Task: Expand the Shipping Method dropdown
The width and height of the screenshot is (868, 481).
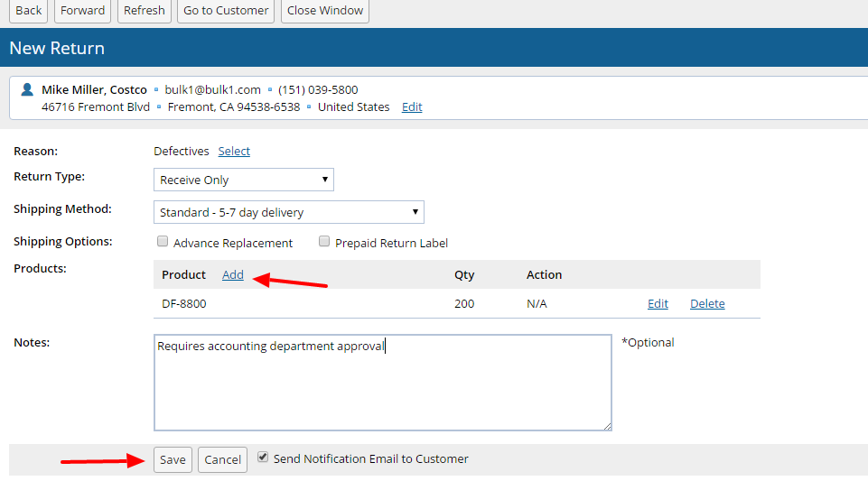Action: click(289, 213)
